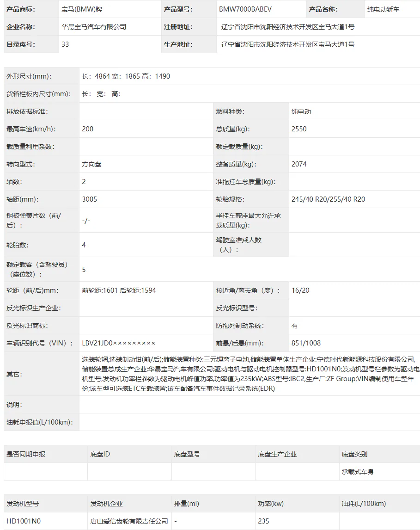Click the 是否同期申报 column header

[26, 454]
